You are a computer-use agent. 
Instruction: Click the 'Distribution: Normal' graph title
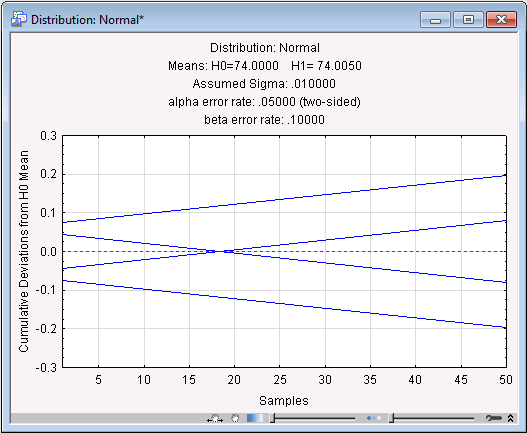pos(265,48)
